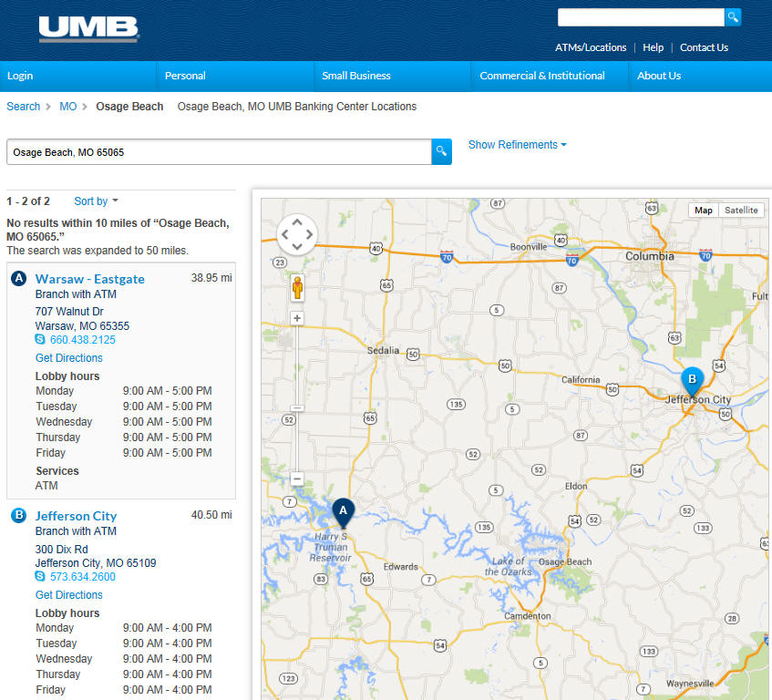Click the 707 Walnut Dr address
The width and height of the screenshot is (772, 700).
(x=69, y=311)
